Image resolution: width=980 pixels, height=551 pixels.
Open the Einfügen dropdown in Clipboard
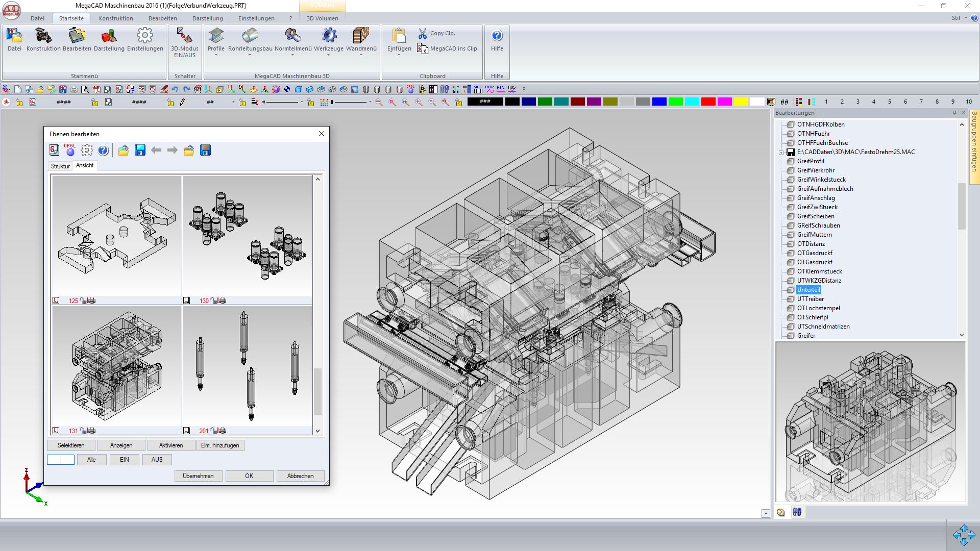point(399,55)
